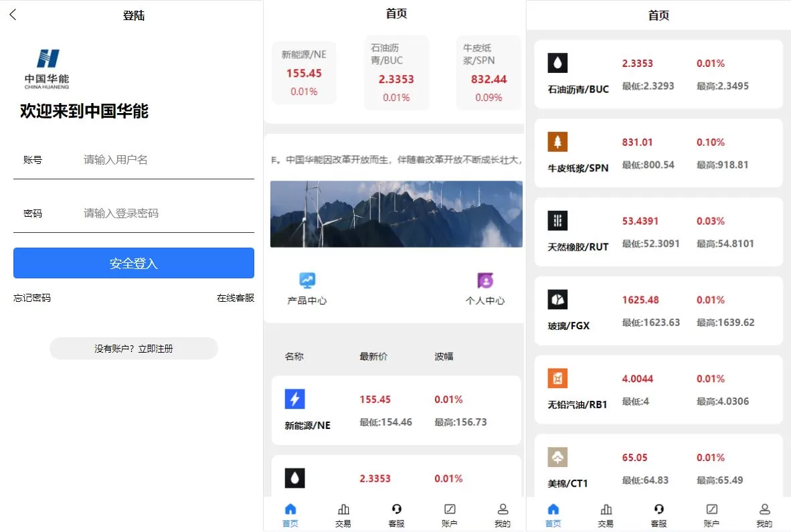The height and width of the screenshot is (532, 791).
Task: Click 最低:154.46 value
Action: click(385, 422)
